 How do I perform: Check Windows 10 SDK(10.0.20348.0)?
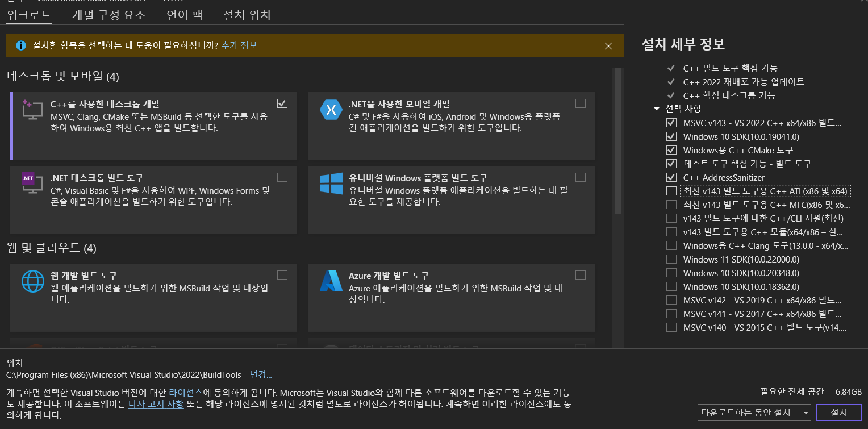pos(671,273)
